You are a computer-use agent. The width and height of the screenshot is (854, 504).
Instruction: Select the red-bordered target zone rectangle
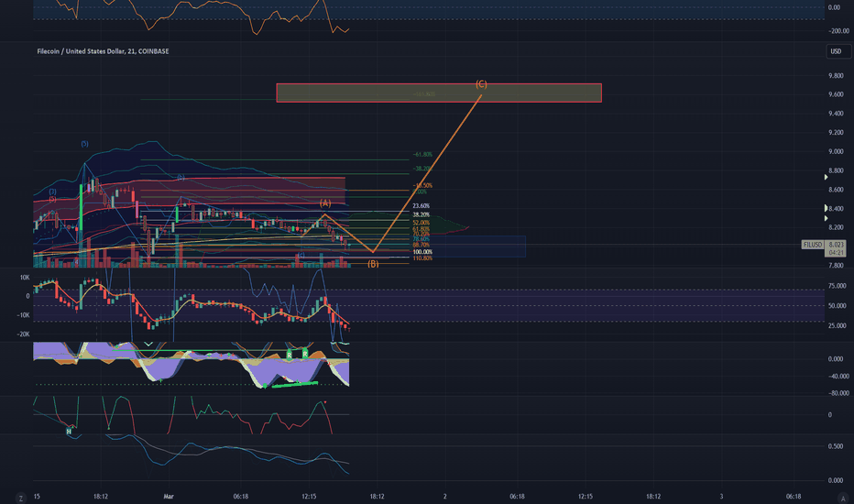point(439,93)
